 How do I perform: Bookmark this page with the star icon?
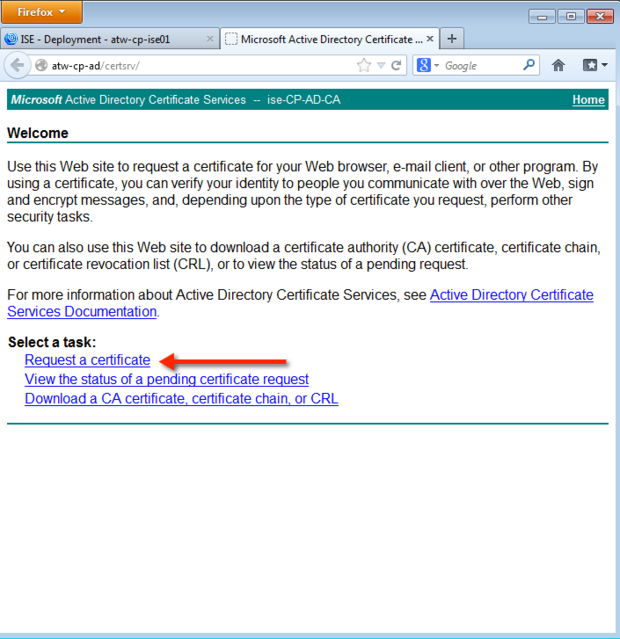(364, 65)
